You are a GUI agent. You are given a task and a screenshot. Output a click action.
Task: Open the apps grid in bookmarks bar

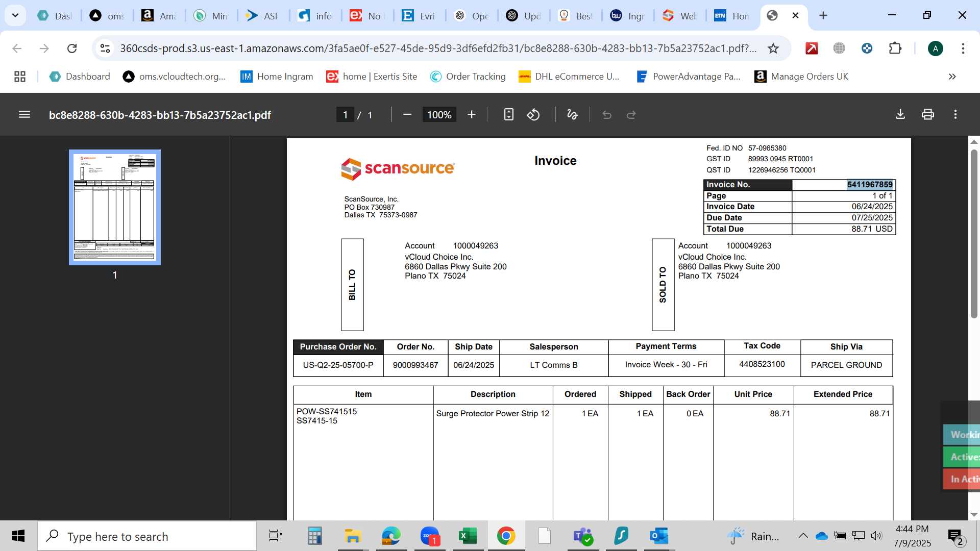tap(20, 77)
